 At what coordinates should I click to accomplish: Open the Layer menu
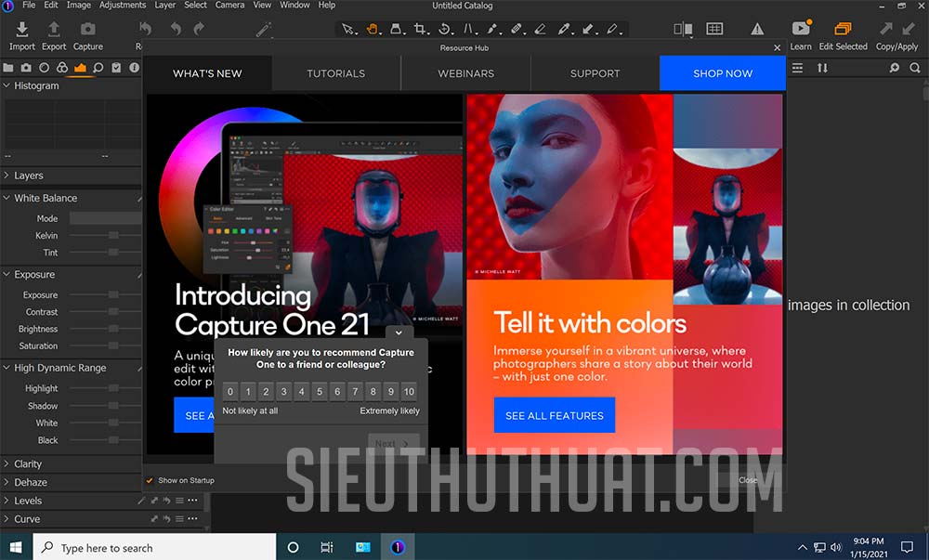(164, 6)
